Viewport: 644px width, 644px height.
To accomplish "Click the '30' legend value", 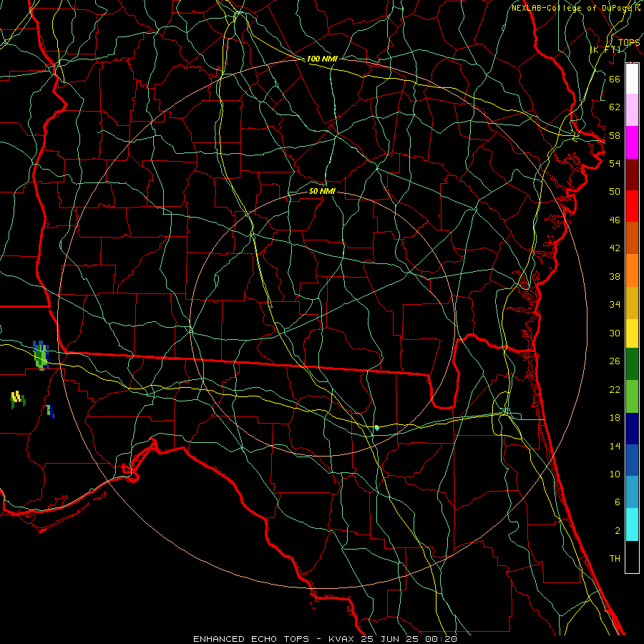I will point(615,333).
